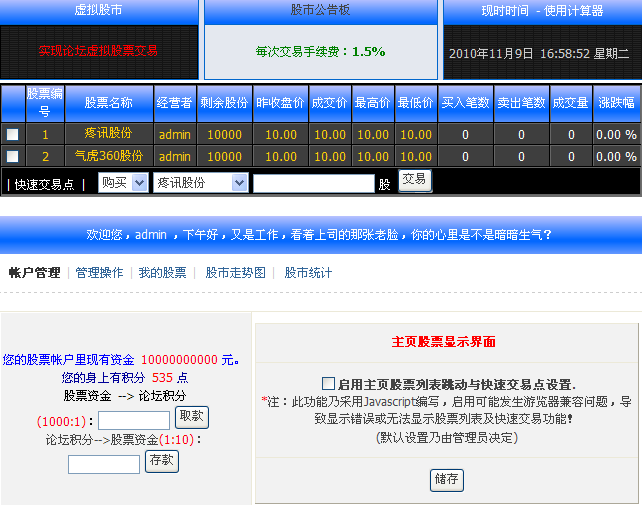Click the 实现论坛虚拟股票交易 red banner text
Viewport: 642px width, 505px height.
[x=98, y=51]
